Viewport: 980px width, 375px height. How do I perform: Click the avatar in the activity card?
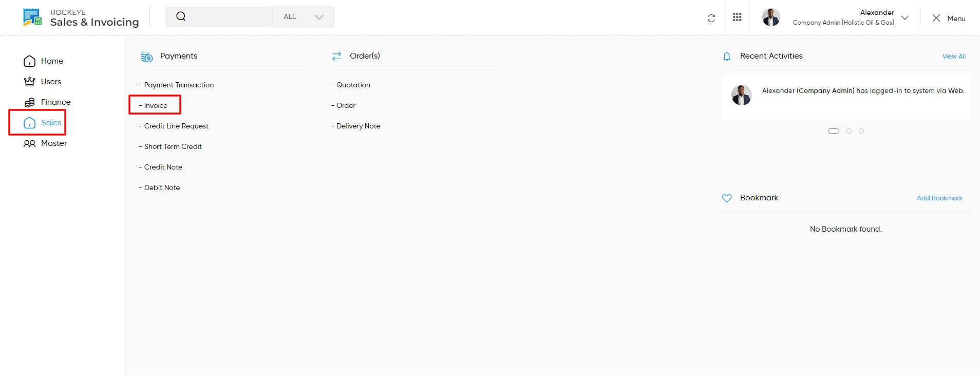742,95
